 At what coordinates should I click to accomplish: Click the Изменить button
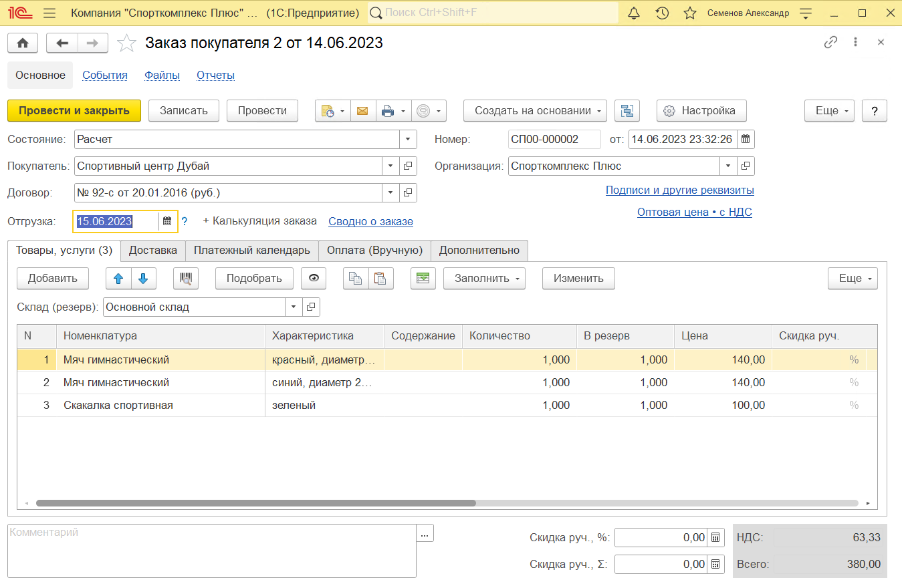click(578, 279)
